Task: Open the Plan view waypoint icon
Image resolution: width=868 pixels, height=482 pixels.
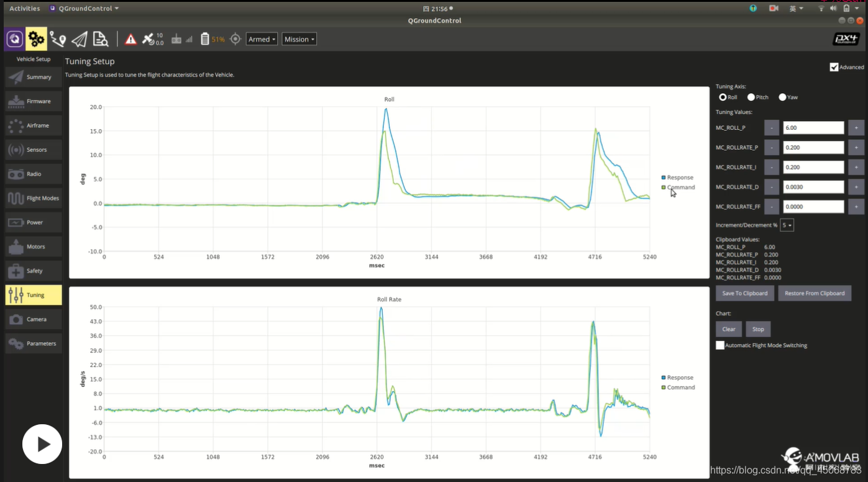Action: pos(58,39)
